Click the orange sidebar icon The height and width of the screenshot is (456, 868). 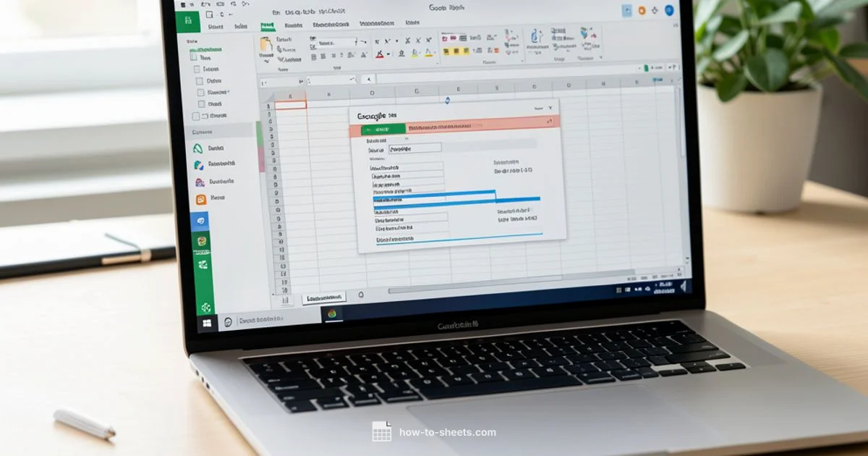pyautogui.click(x=200, y=199)
